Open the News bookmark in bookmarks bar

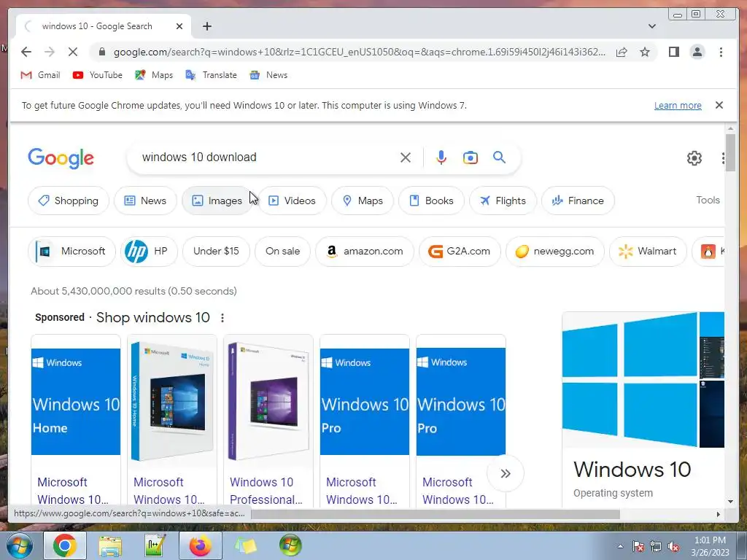tap(268, 75)
